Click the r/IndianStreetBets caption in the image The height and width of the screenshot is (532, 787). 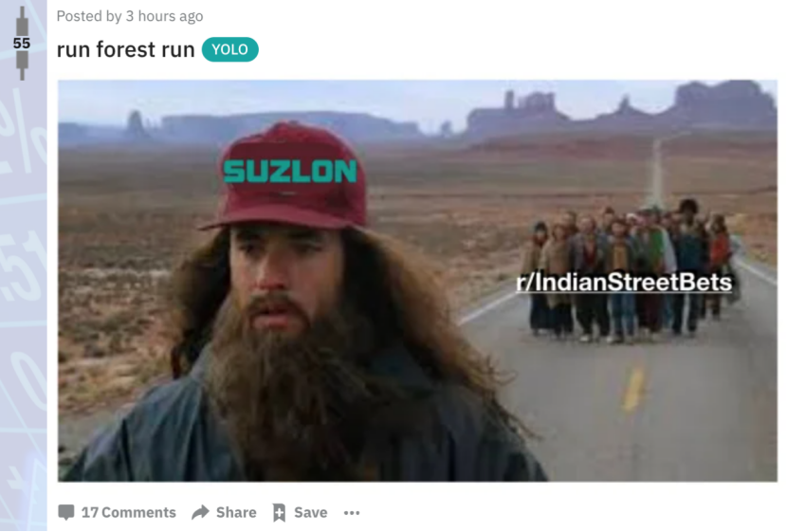(x=624, y=282)
